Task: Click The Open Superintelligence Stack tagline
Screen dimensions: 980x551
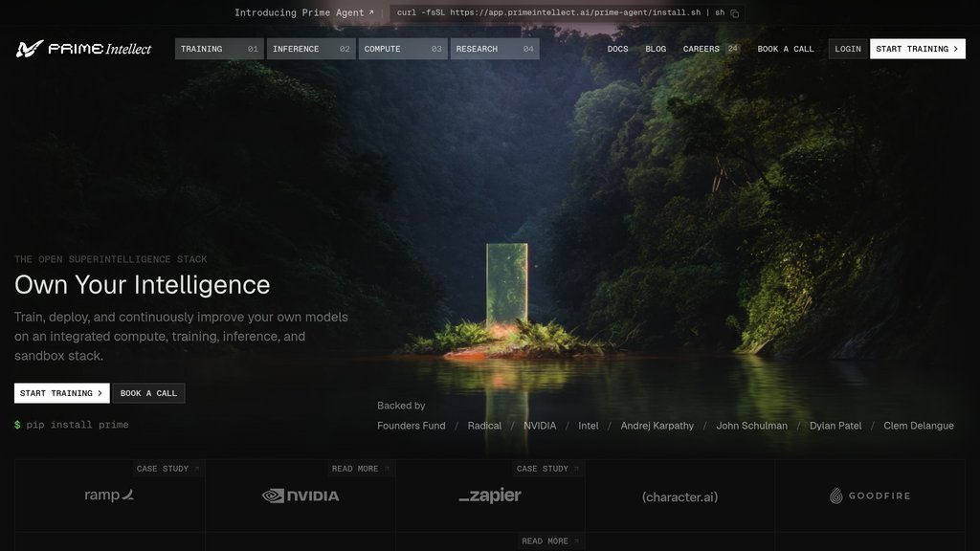Action: pyautogui.click(x=111, y=259)
